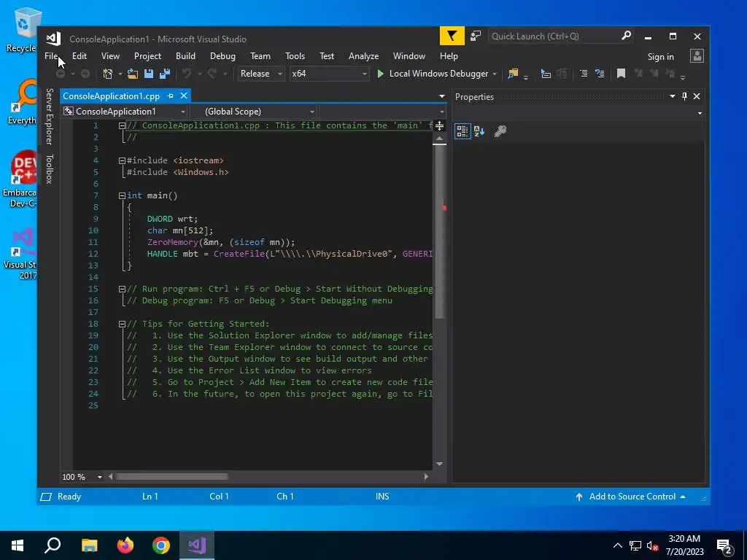Toggle a bookmark with the bookmark icon
The width and height of the screenshot is (747, 560).
[621, 74]
